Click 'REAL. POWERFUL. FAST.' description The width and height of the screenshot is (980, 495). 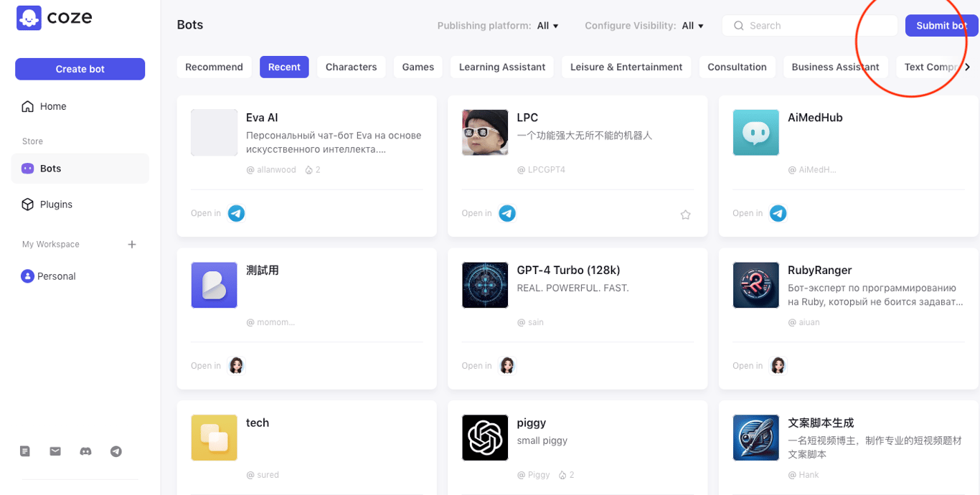pos(573,288)
